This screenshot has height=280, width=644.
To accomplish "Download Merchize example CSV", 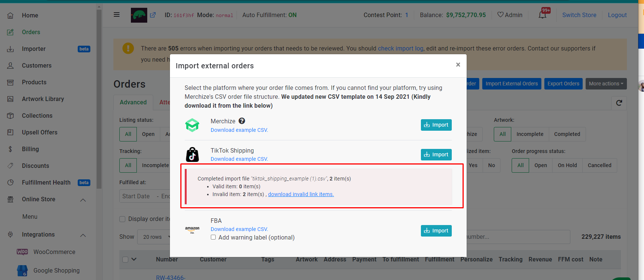I will (x=239, y=130).
